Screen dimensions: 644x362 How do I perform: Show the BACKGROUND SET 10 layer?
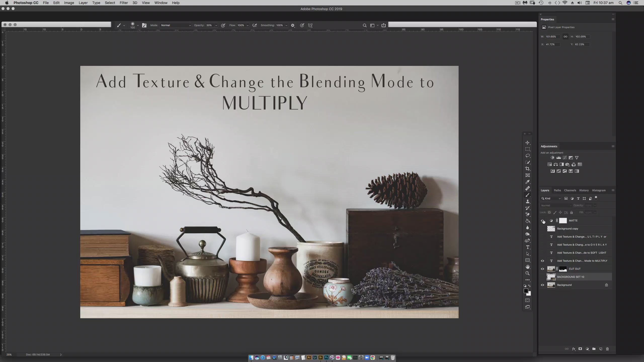(x=542, y=277)
